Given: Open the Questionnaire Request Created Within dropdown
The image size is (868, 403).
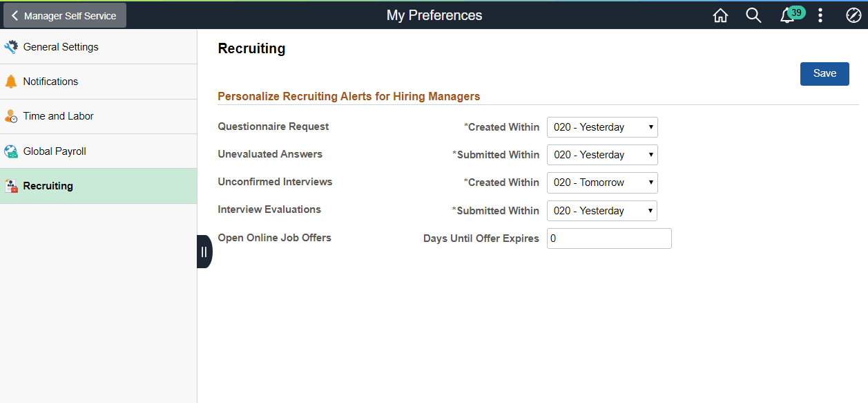Looking at the screenshot, I should [601, 126].
